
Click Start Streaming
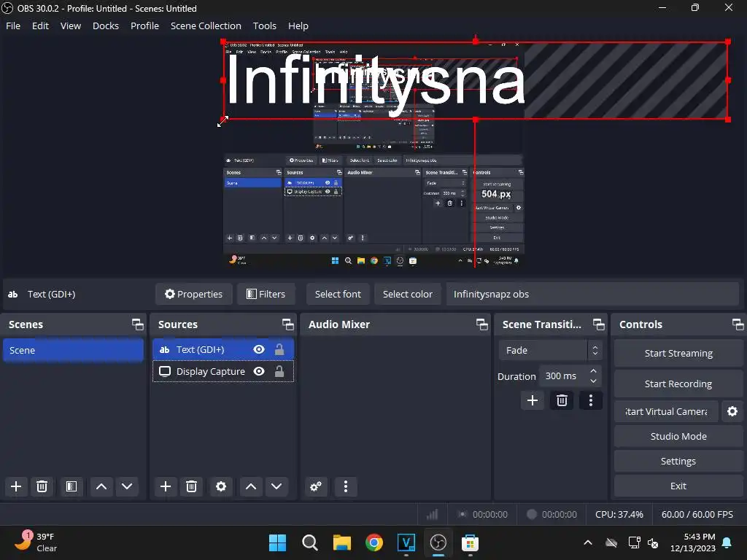pyautogui.click(x=678, y=354)
